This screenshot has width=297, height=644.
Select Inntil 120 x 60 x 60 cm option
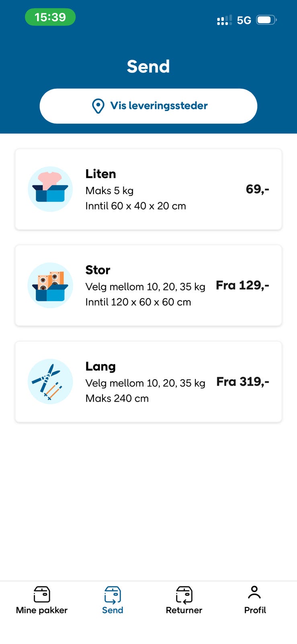click(138, 302)
